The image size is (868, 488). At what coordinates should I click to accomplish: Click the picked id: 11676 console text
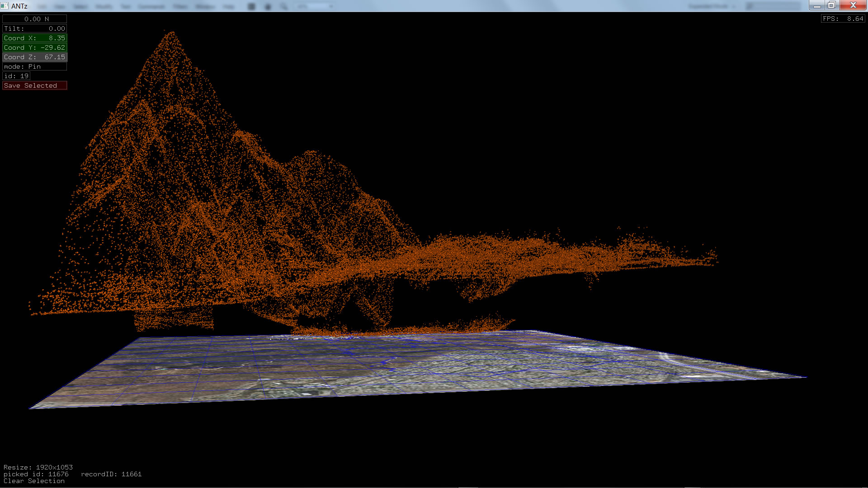pos(36,474)
